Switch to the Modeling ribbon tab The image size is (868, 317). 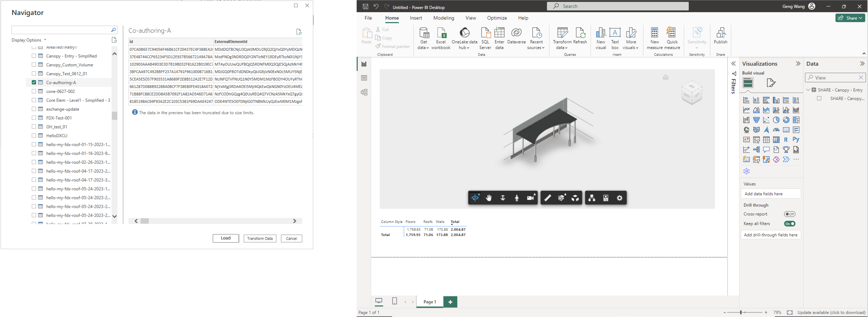[x=443, y=18]
